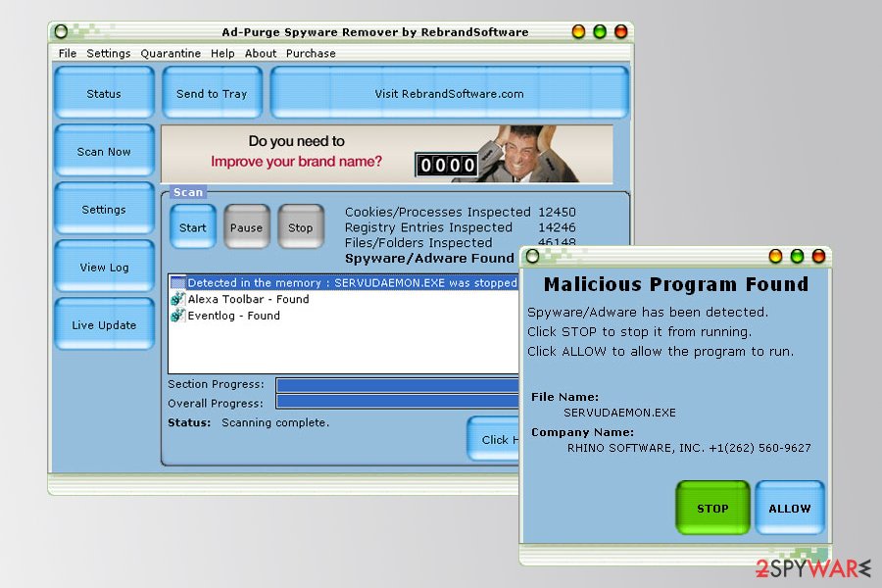This screenshot has height=588, width=882.
Task: Click the grey Stop scan button
Action: point(301,226)
